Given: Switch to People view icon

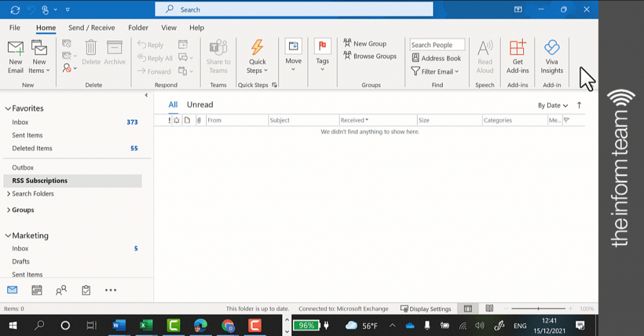Looking at the screenshot, I should coord(61,290).
